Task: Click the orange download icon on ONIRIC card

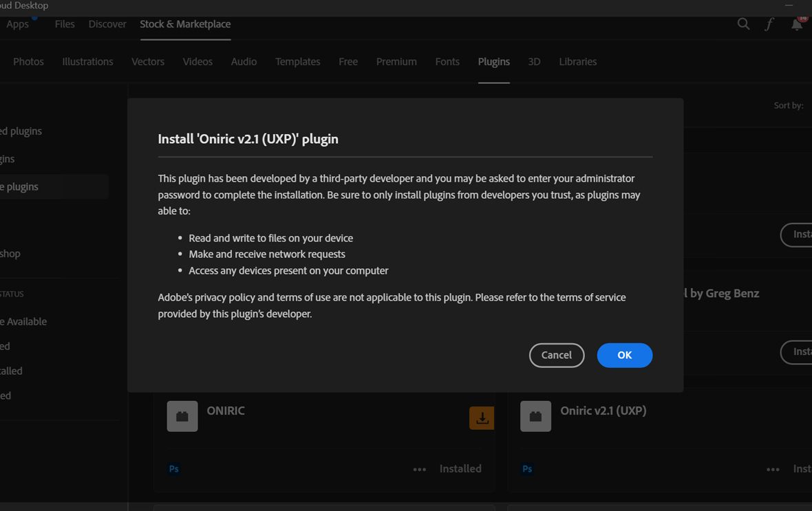Action: tap(482, 417)
